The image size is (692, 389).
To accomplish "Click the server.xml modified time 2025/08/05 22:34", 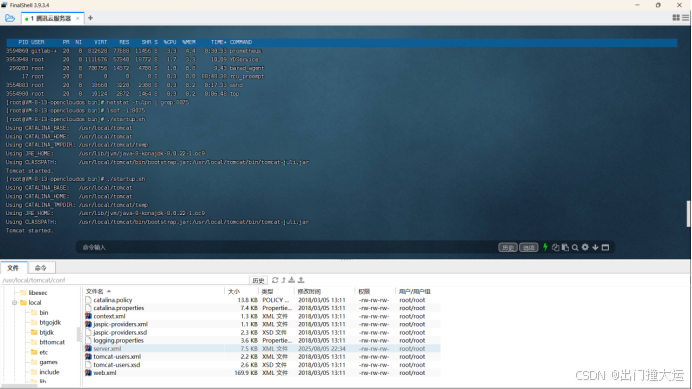I will click(x=322, y=348).
